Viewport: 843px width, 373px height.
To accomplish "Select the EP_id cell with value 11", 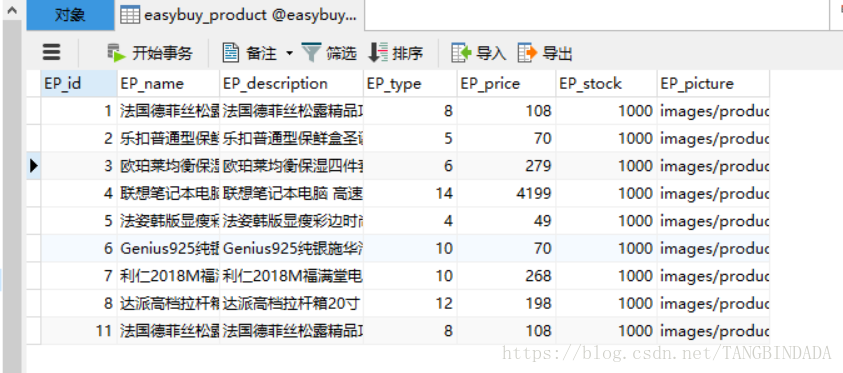I will tap(79, 331).
